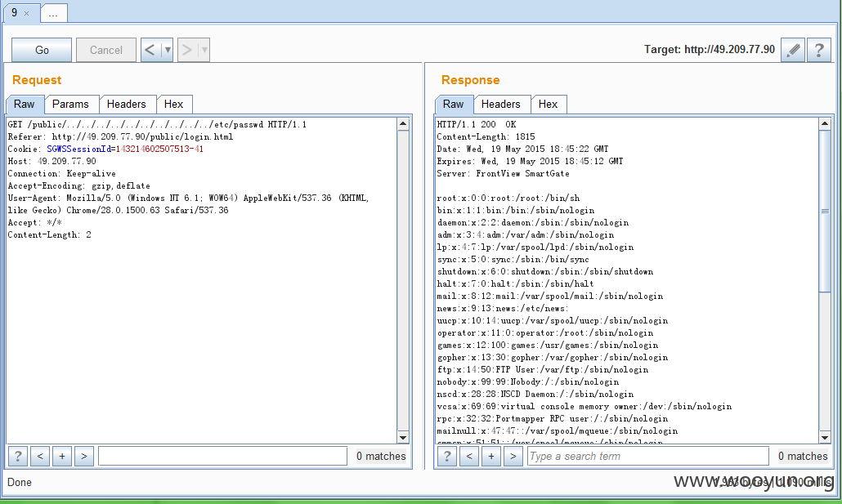The width and height of the screenshot is (842, 504).
Task: Click the + options button in response search
Action: 490,457
